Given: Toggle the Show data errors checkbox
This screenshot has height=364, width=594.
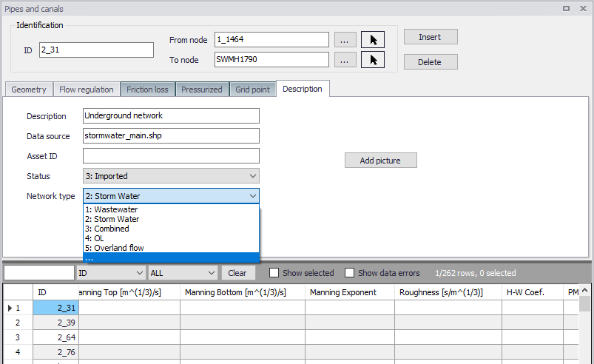Looking at the screenshot, I should [x=350, y=273].
